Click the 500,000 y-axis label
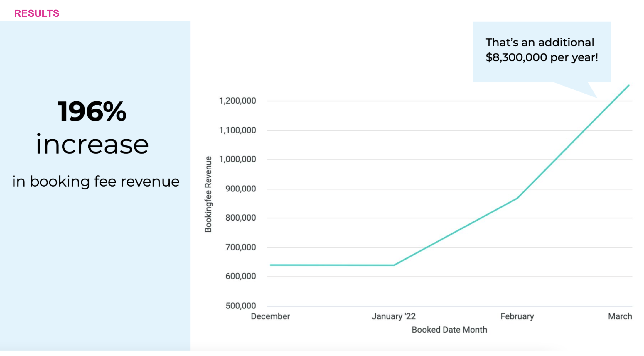644x356 pixels. pyautogui.click(x=240, y=306)
